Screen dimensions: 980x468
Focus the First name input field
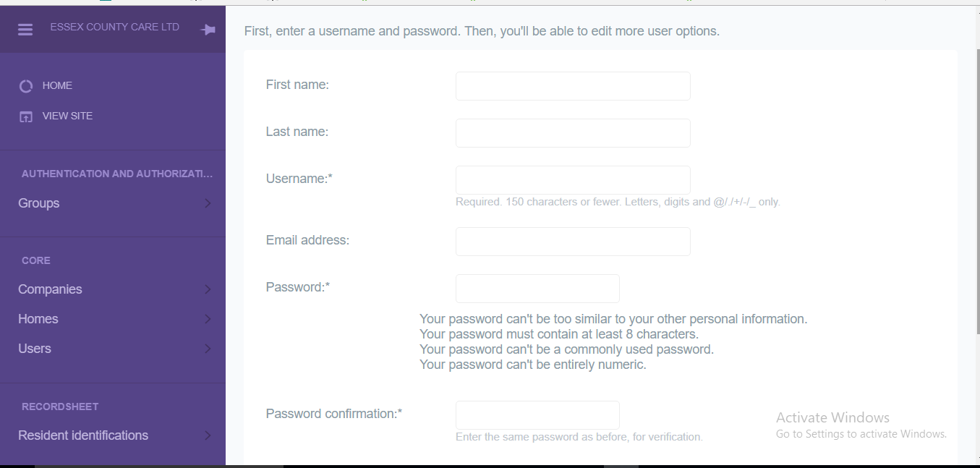pyautogui.click(x=573, y=86)
